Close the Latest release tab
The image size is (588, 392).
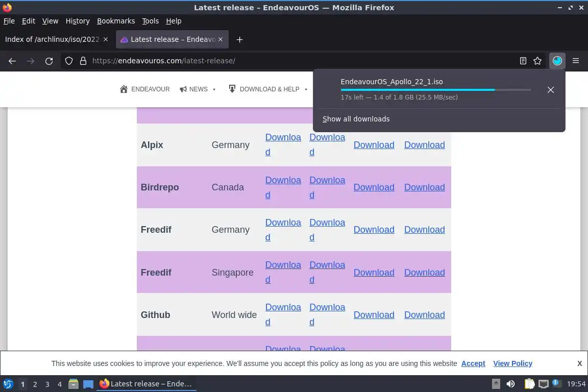coord(220,39)
